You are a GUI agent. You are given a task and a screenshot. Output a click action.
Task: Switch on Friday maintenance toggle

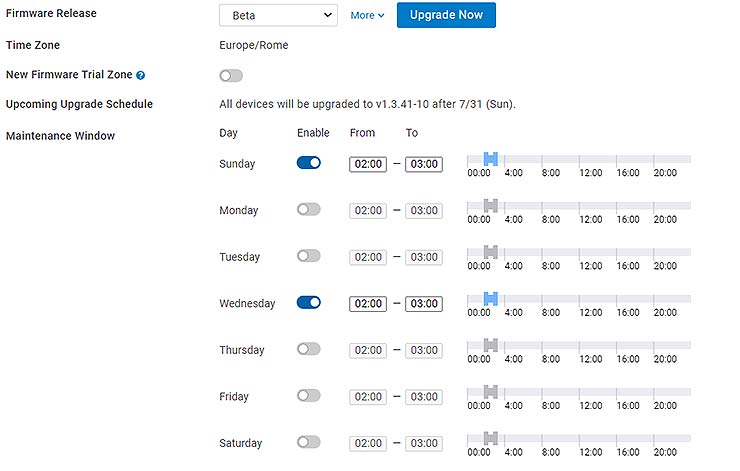309,396
